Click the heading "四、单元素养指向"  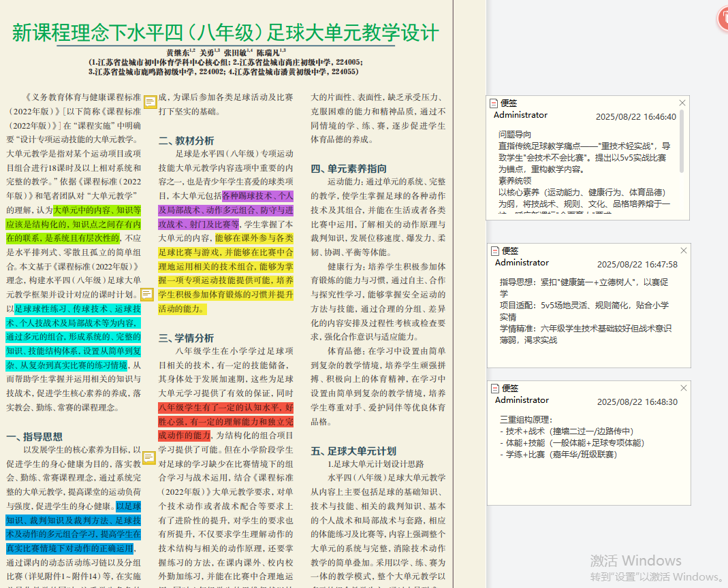click(349, 169)
